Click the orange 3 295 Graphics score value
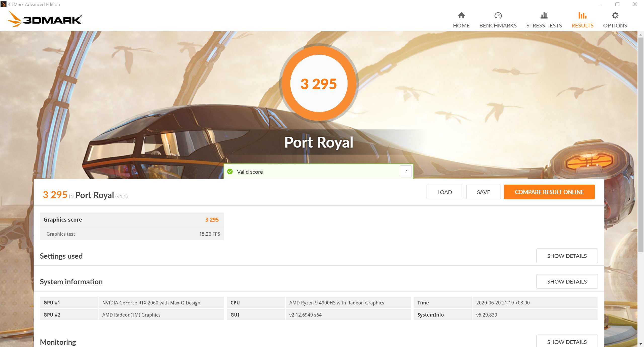Image resolution: width=644 pixels, height=347 pixels. pyautogui.click(x=212, y=220)
